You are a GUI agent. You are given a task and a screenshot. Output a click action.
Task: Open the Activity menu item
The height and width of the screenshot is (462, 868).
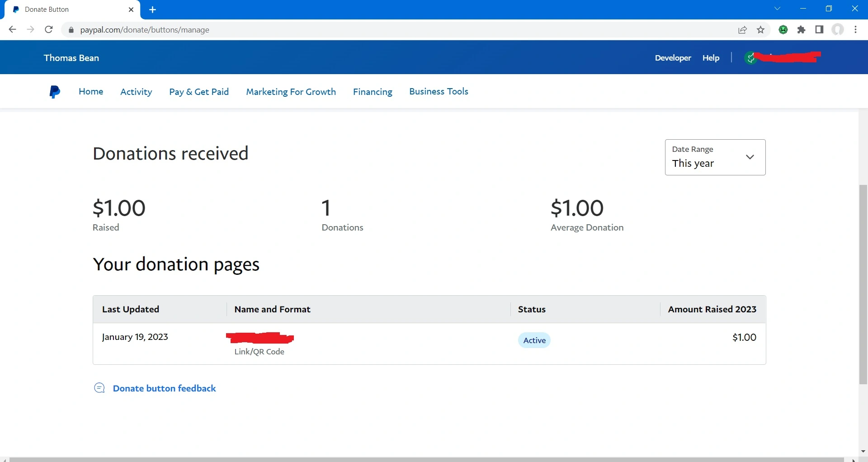136,92
